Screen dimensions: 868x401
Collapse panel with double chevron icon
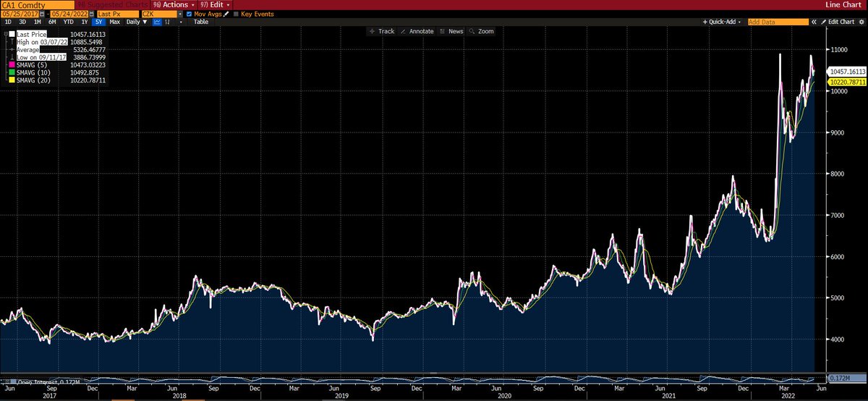point(814,22)
